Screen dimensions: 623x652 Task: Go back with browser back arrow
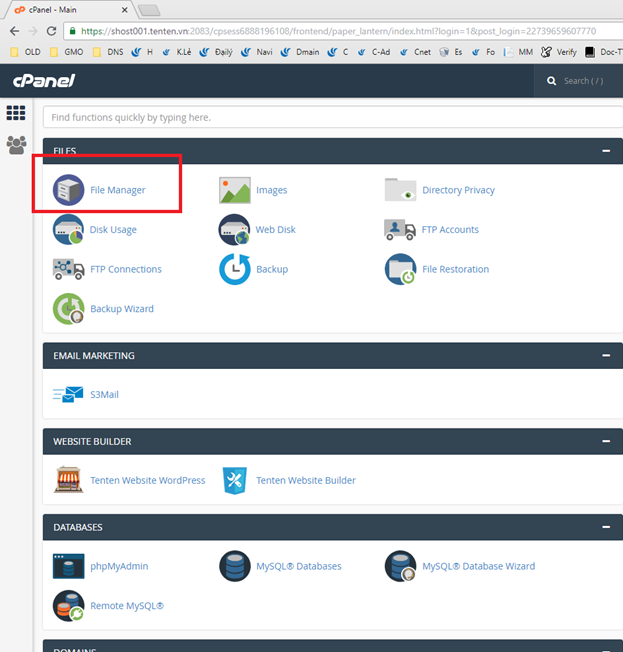coord(15,31)
